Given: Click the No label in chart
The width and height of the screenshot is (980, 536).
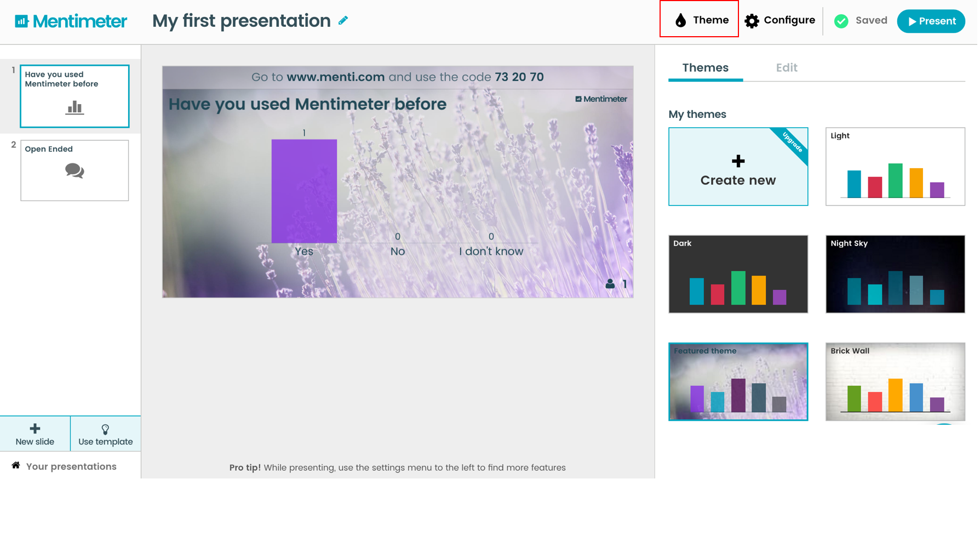Looking at the screenshot, I should [x=398, y=252].
